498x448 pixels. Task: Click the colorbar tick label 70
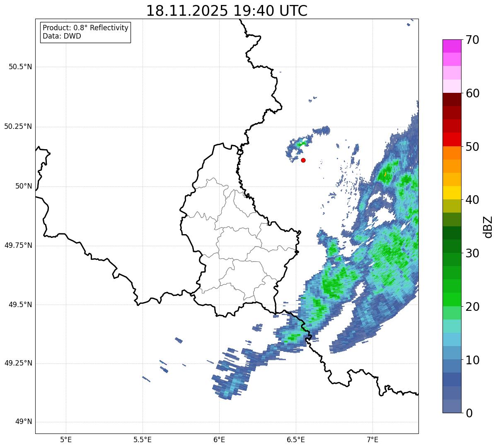(472, 40)
